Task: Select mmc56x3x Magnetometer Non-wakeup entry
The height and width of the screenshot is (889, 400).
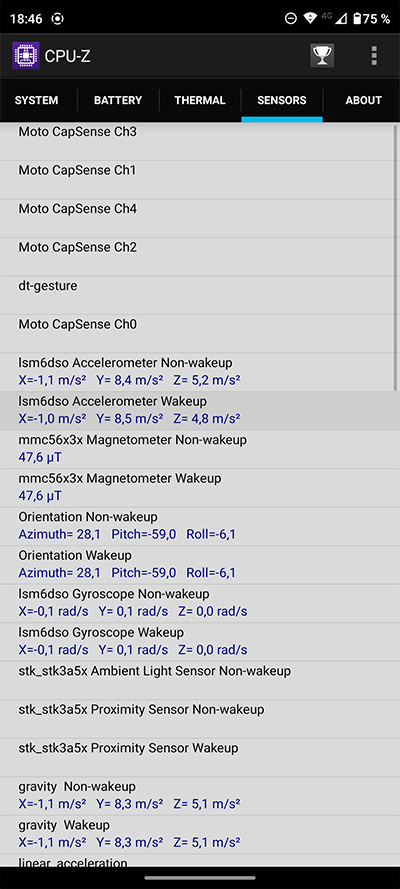Action: pos(200,449)
